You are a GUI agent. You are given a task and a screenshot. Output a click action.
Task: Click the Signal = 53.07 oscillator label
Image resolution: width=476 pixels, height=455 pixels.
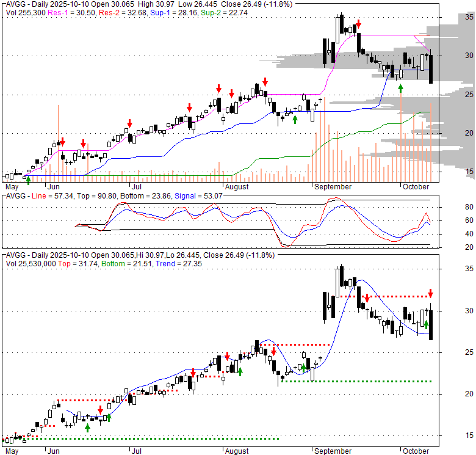pos(198,196)
